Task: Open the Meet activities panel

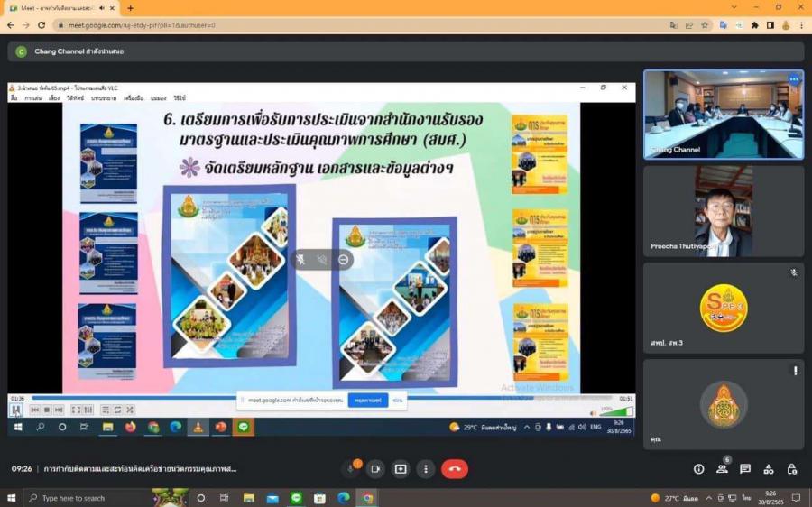Action: click(769, 469)
